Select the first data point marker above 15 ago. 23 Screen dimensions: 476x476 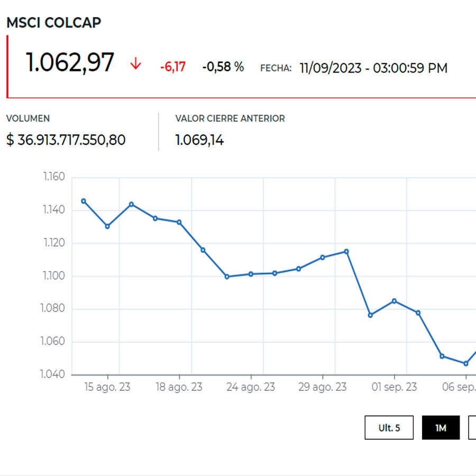pos(83,200)
